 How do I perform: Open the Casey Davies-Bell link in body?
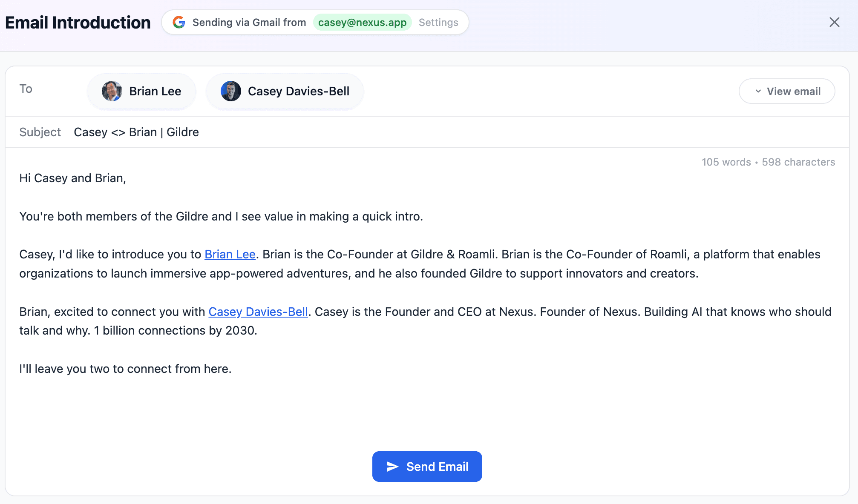258,312
